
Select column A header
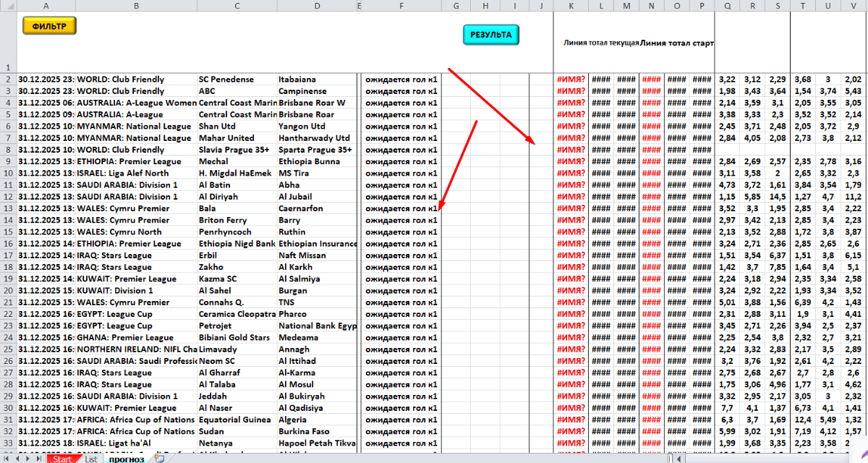46,6
